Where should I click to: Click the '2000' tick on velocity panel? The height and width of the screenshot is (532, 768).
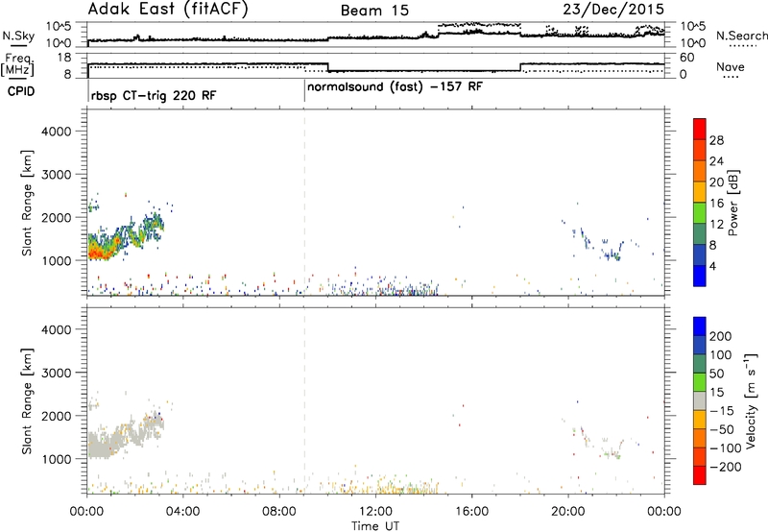click(57, 416)
